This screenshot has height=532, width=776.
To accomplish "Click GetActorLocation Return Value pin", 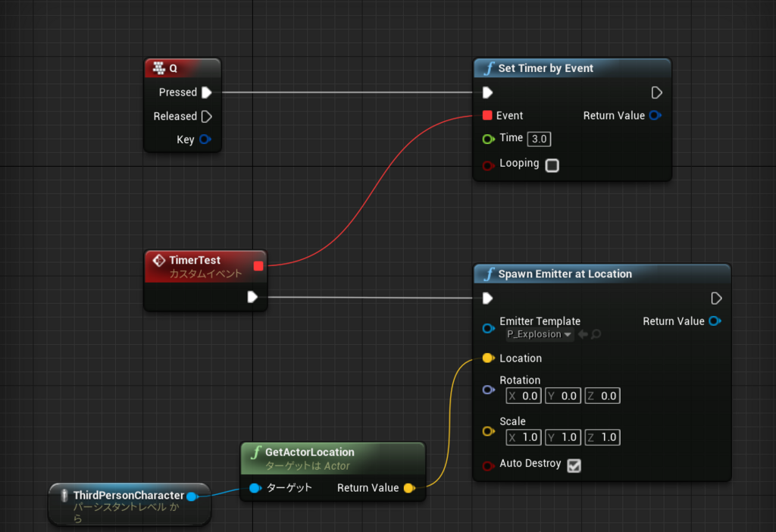I will click(409, 489).
